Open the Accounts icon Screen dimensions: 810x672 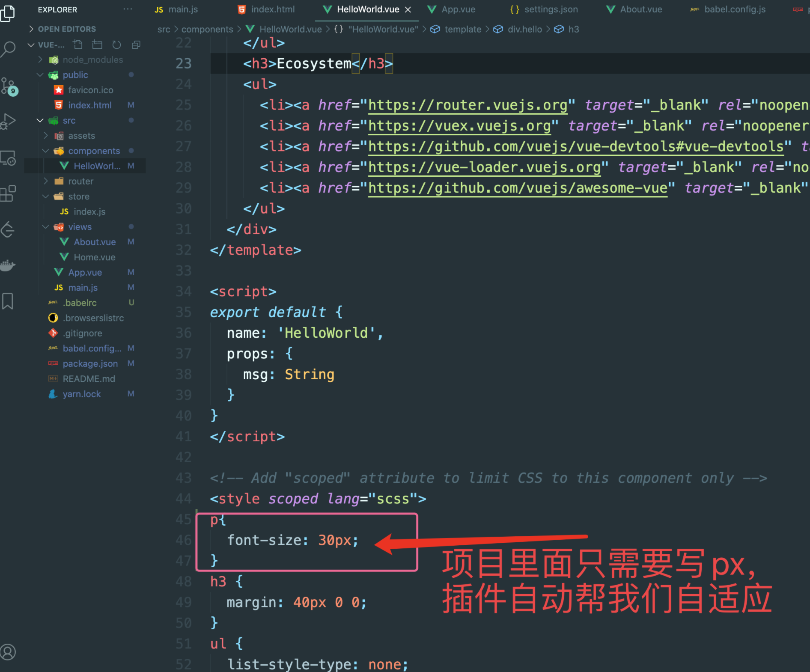point(8,652)
